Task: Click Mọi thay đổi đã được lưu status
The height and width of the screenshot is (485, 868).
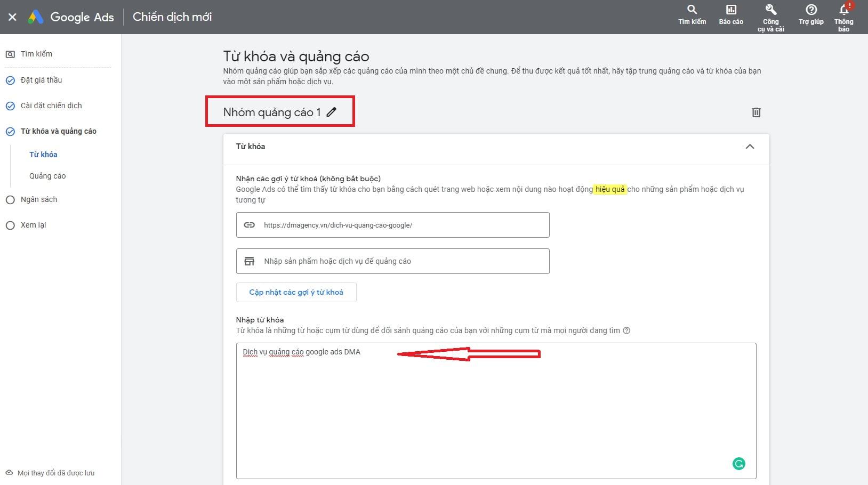Action: click(50, 473)
